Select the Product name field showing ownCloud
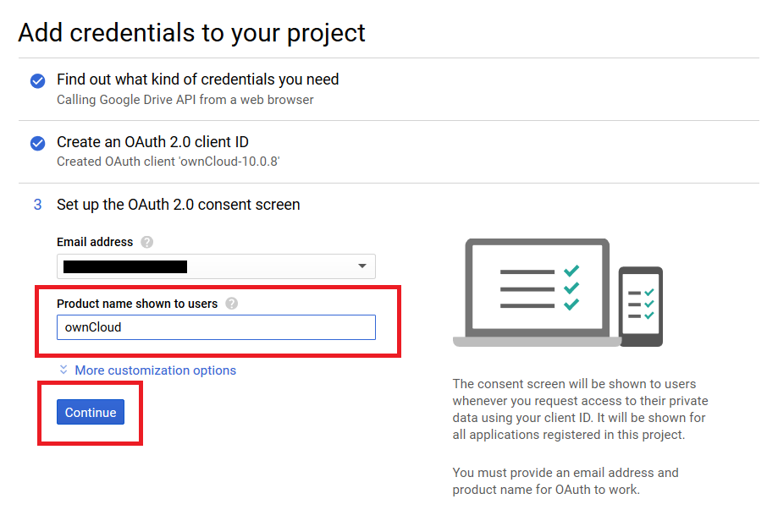Image resolution: width=778 pixels, height=532 pixels. click(216, 327)
